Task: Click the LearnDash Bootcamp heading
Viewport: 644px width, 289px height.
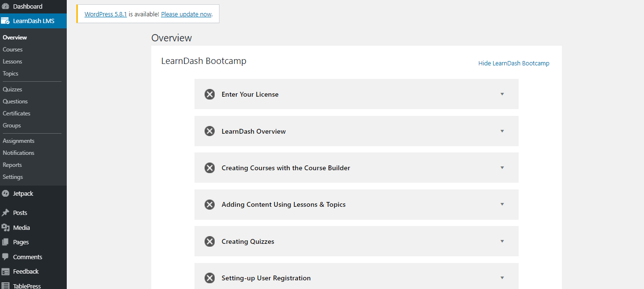Action: (x=204, y=61)
